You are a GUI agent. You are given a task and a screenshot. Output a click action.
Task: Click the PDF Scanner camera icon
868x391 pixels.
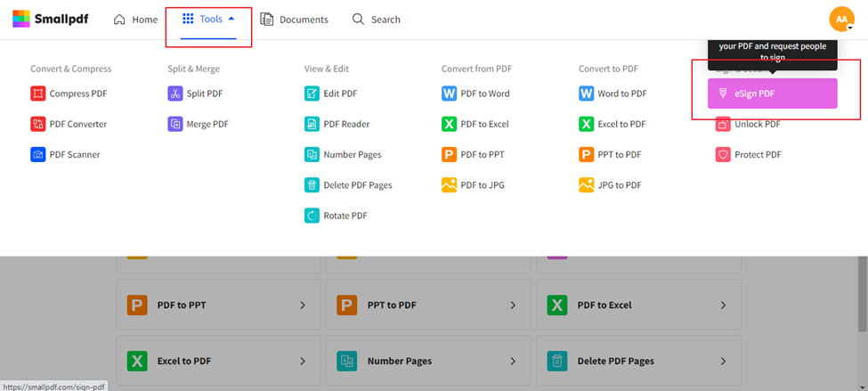[x=37, y=154]
